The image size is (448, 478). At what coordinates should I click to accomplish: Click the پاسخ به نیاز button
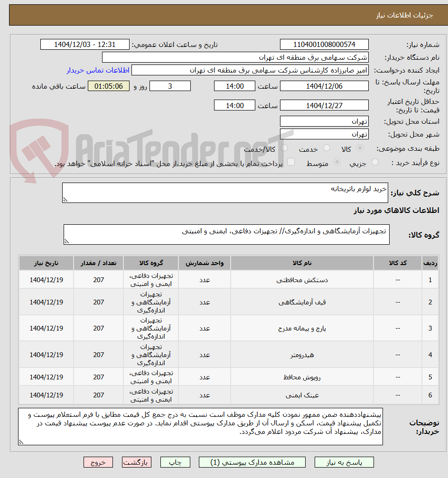344,462
